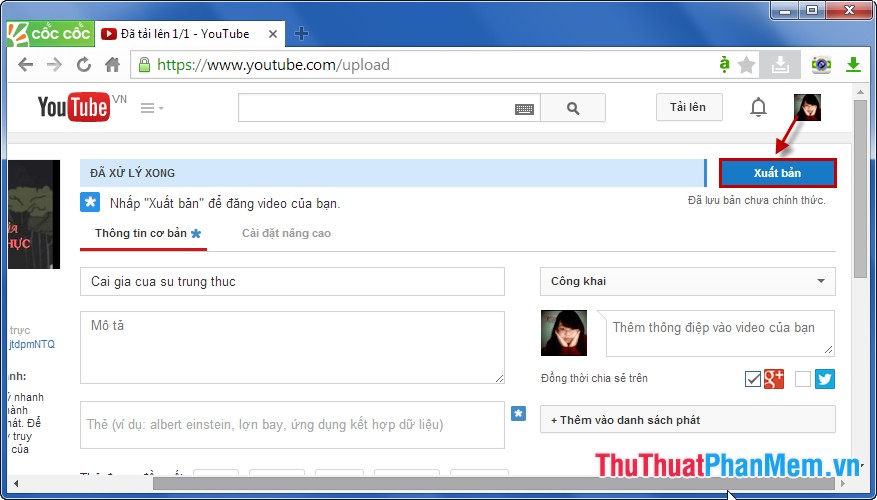This screenshot has width=877, height=500.
Task: Uncheck the Google+ share checkbox
Action: tap(753, 379)
